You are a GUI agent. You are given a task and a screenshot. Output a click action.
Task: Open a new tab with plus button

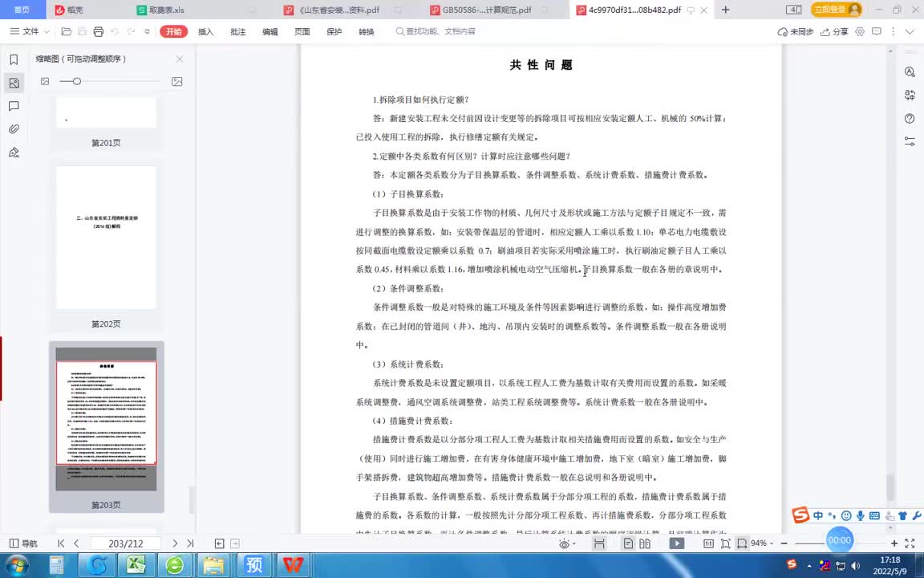point(725,10)
